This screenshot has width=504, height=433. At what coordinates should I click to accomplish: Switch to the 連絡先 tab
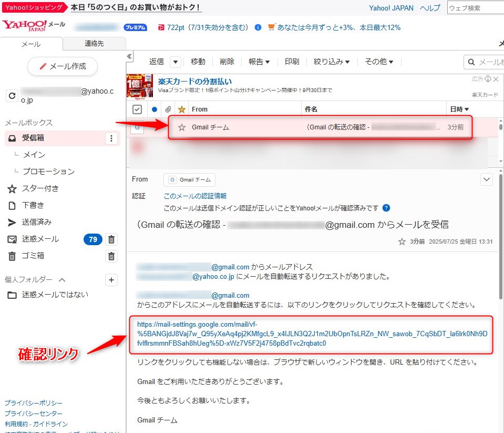click(x=94, y=44)
